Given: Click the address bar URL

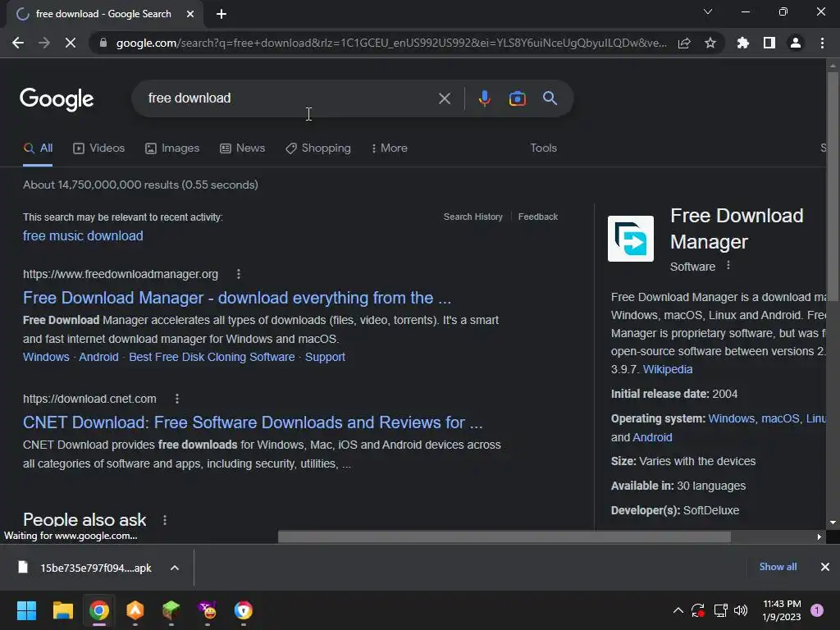Looking at the screenshot, I should click(391, 43).
